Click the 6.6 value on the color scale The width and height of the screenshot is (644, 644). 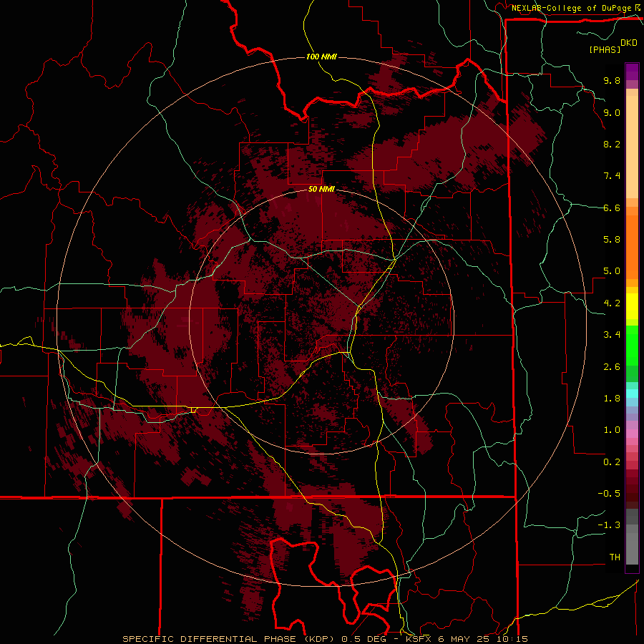612,208
